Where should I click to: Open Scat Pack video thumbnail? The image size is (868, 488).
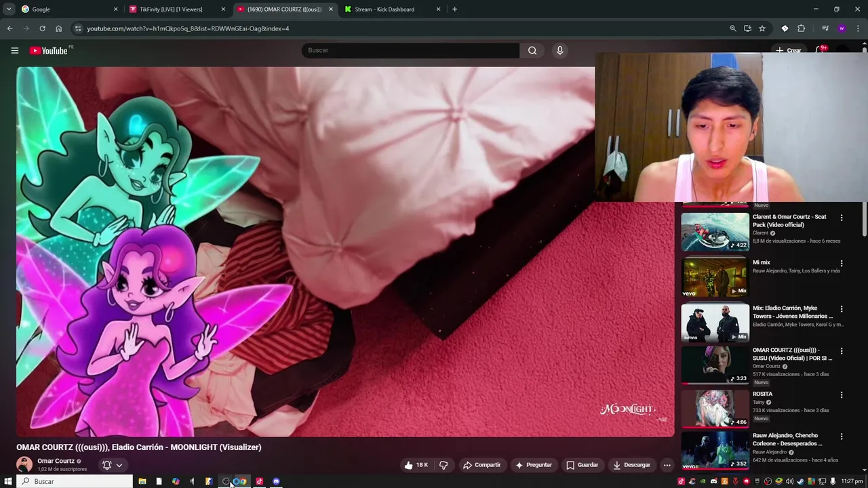(715, 232)
